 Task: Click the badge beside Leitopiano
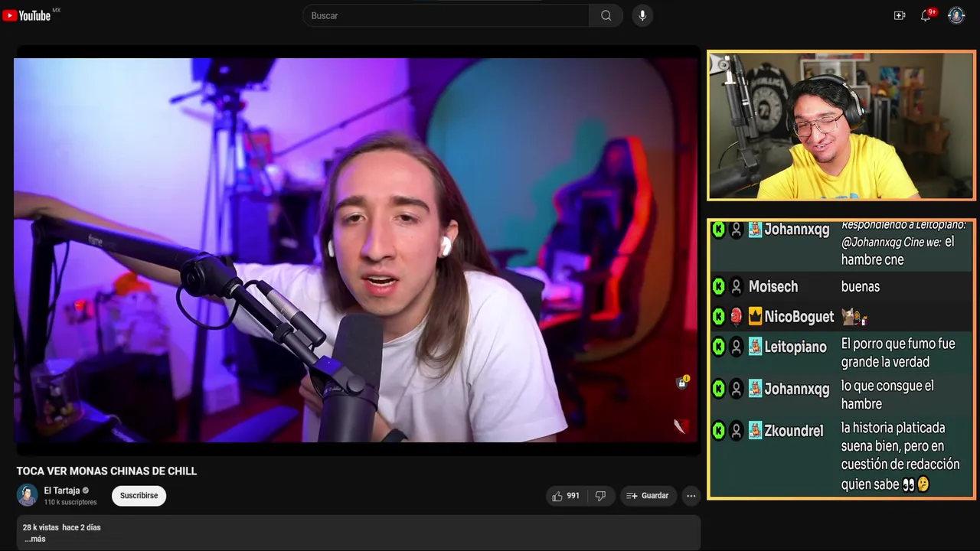pos(755,347)
